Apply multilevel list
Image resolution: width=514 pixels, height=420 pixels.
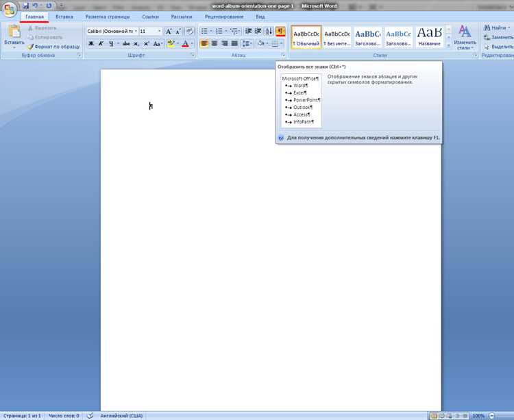point(234,31)
